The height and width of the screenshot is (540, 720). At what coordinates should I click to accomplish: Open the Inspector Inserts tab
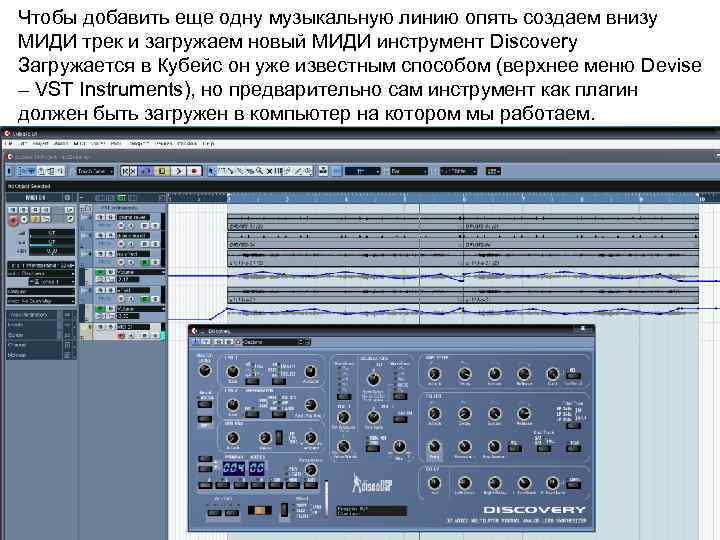coord(33,324)
